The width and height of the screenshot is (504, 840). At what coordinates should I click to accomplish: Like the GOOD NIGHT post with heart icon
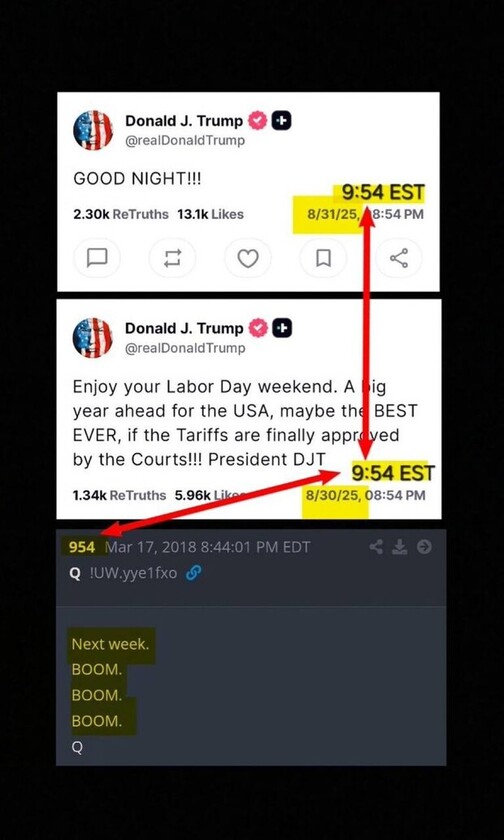click(247, 258)
